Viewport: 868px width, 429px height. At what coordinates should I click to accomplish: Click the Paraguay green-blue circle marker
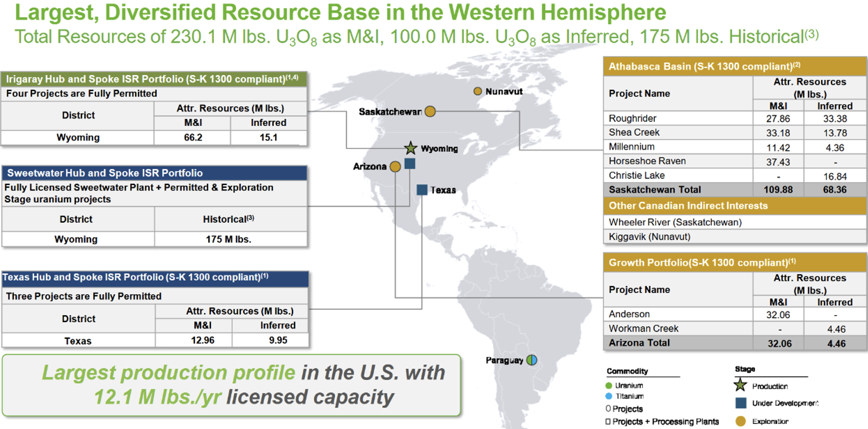point(532,360)
